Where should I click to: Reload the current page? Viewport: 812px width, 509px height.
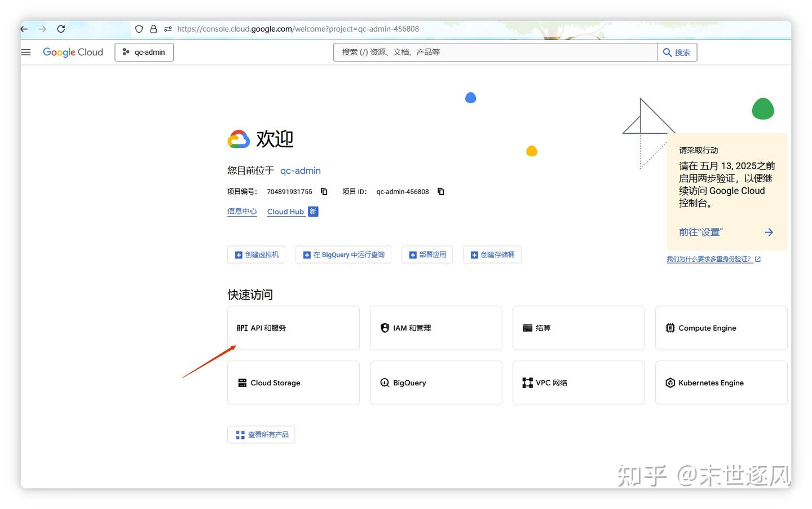pos(61,29)
